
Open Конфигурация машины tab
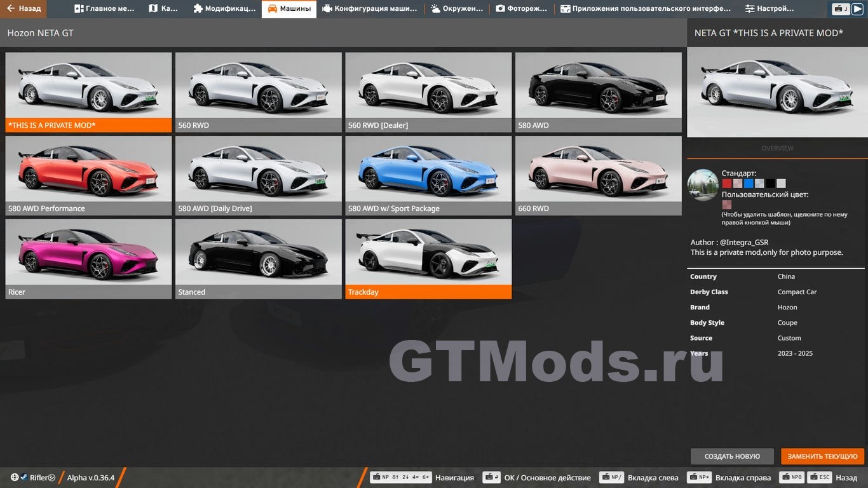pos(370,9)
